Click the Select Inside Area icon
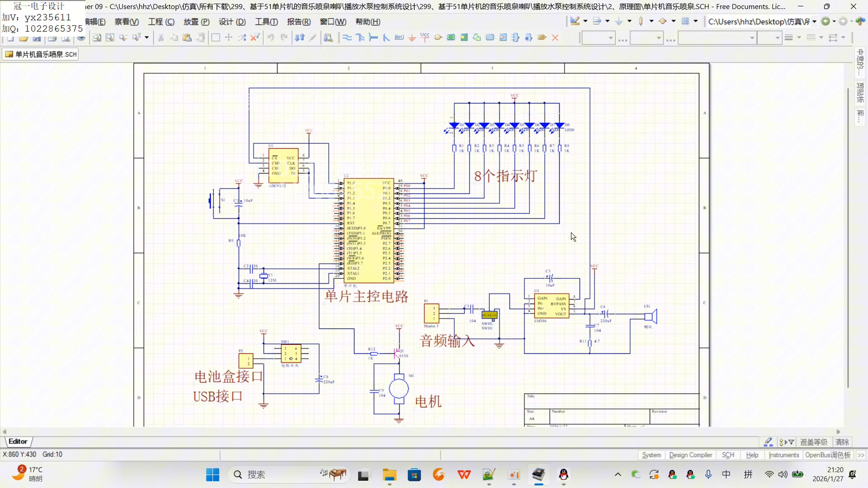This screenshot has width=868, height=488. [x=216, y=38]
